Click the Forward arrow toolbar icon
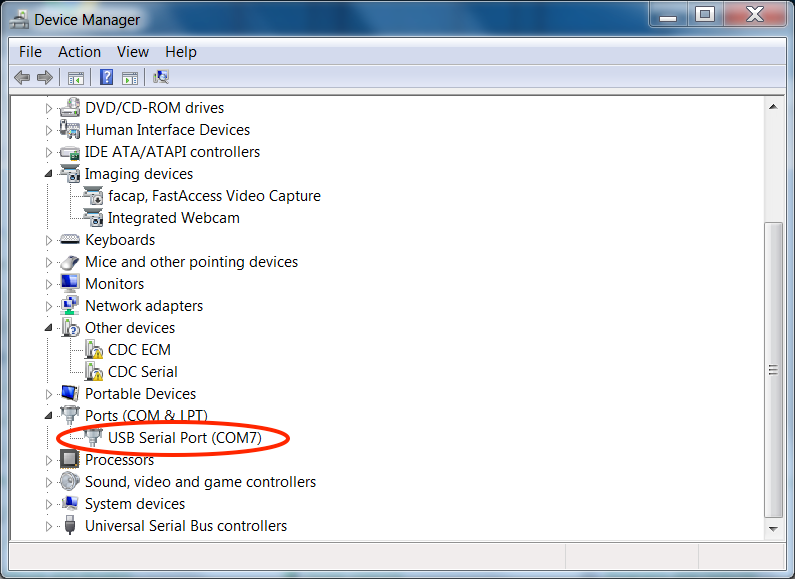Image resolution: width=795 pixels, height=579 pixels. (x=45, y=78)
